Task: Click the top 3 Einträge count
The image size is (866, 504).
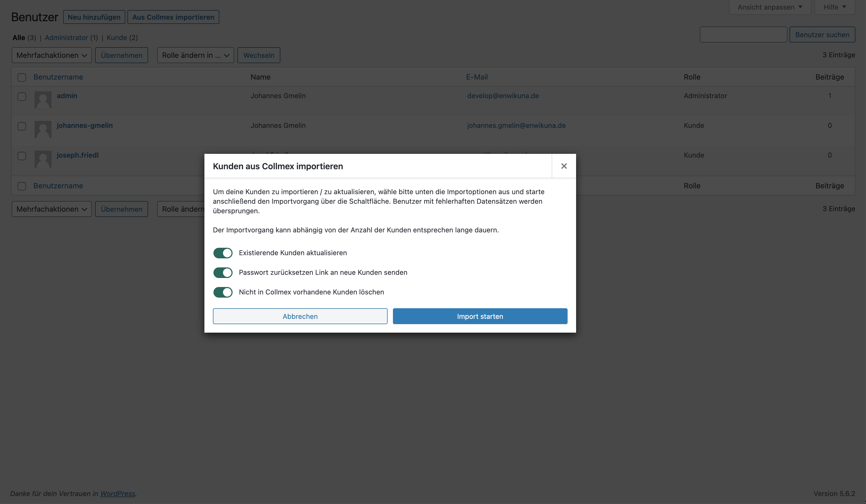Action: 838,55
